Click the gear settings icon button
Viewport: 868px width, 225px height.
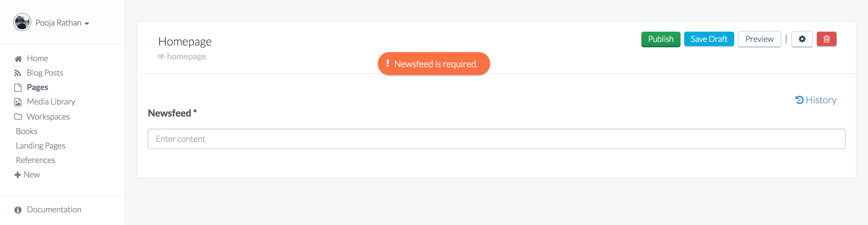pos(802,39)
